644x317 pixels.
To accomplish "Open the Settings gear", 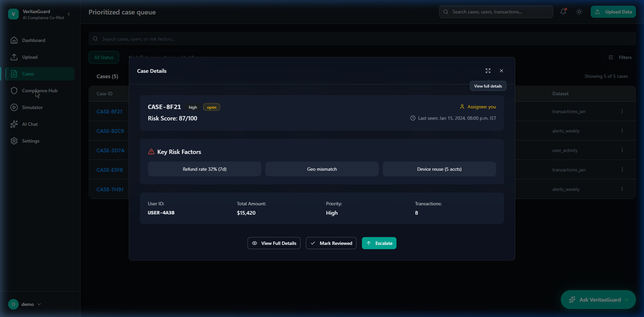I will point(30,141).
